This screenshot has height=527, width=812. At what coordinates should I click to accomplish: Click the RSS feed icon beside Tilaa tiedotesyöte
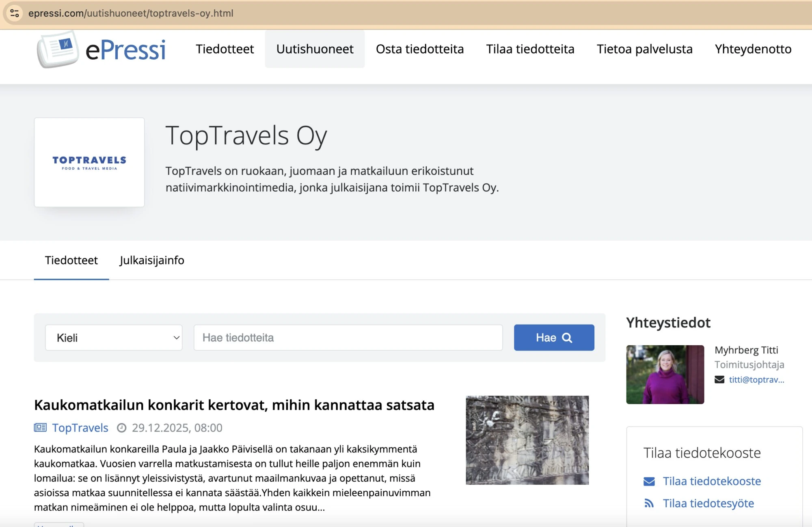click(649, 503)
